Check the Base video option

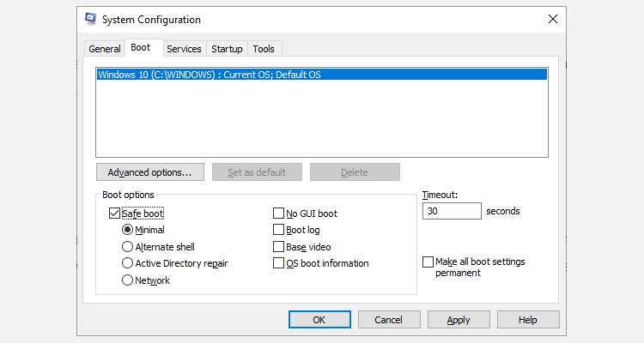point(278,247)
